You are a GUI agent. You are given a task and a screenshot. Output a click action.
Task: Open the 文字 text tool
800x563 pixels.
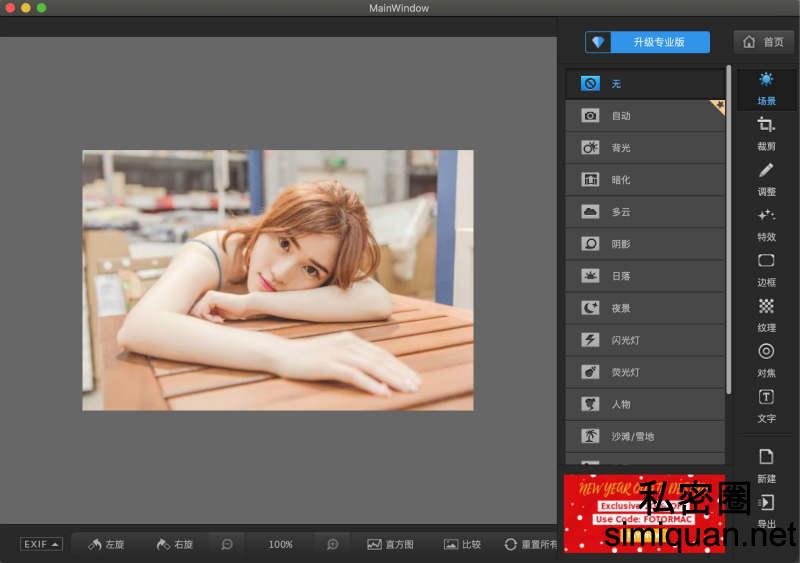tap(766, 403)
